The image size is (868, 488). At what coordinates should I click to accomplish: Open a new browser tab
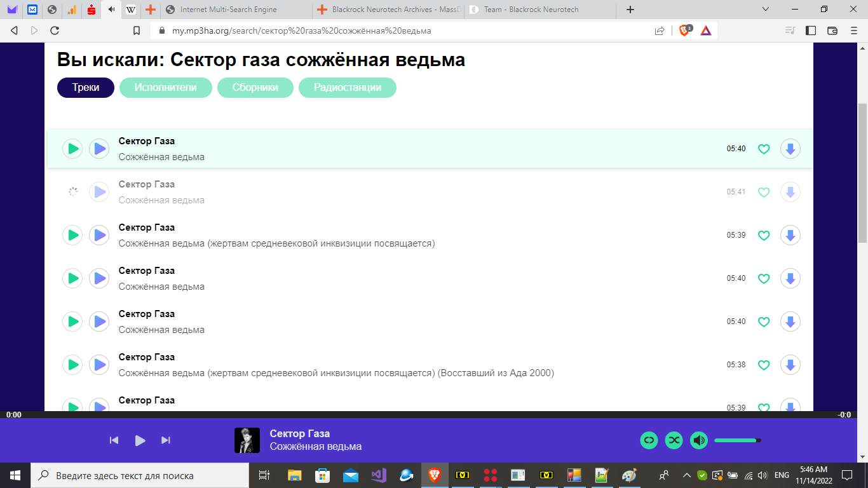(x=630, y=10)
